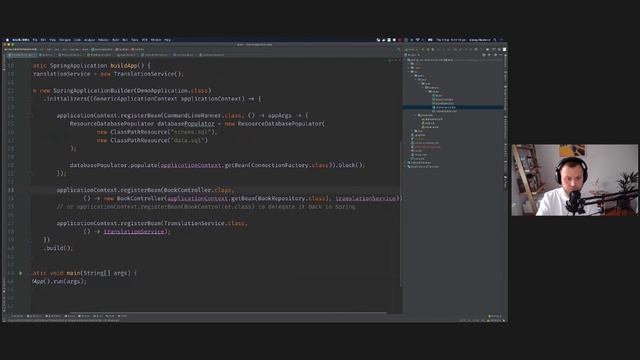Screen dimensions: 640x360
Task: Select the highlighted file in the project tree
Action: pyautogui.click(x=452, y=107)
